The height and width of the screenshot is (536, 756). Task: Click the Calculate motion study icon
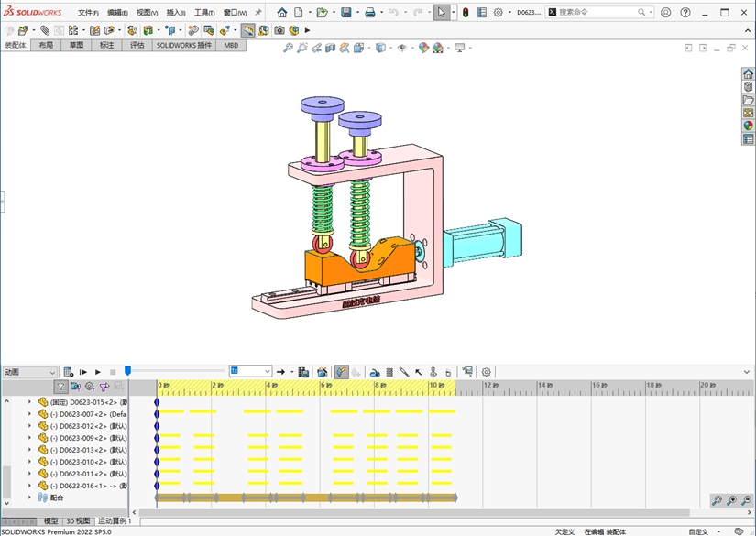tap(69, 372)
